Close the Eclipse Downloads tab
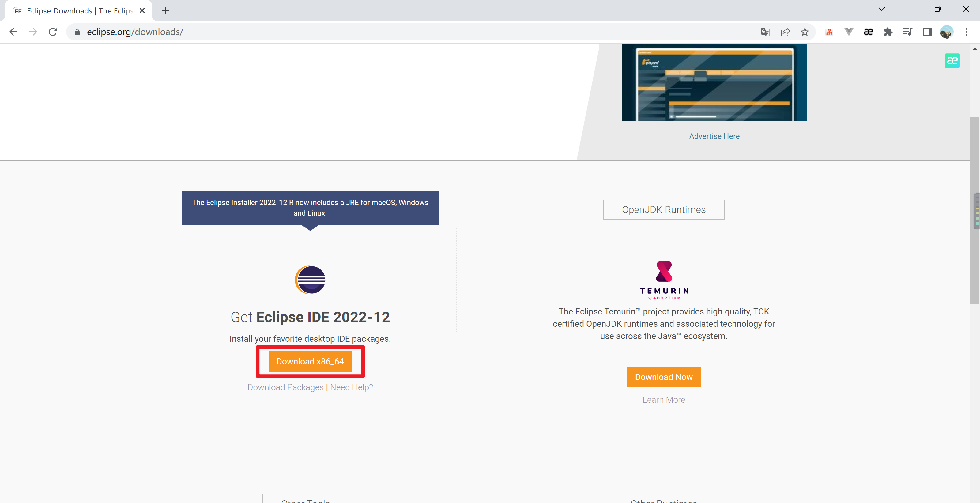The image size is (980, 503). [x=142, y=11]
